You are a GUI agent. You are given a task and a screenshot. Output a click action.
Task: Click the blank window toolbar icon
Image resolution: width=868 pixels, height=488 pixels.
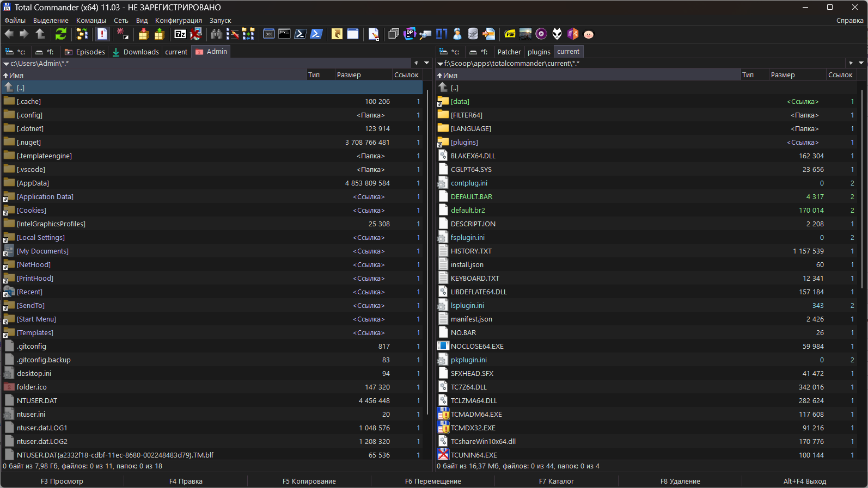click(353, 34)
